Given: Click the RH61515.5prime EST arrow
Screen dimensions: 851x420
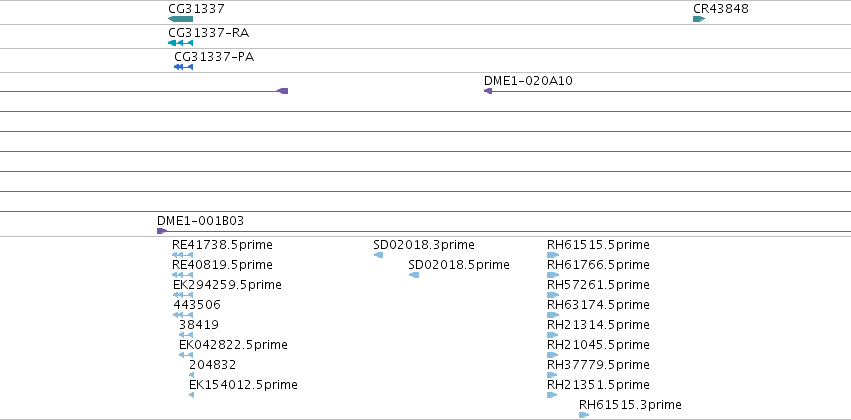Looking at the screenshot, I should pyautogui.click(x=553, y=255).
